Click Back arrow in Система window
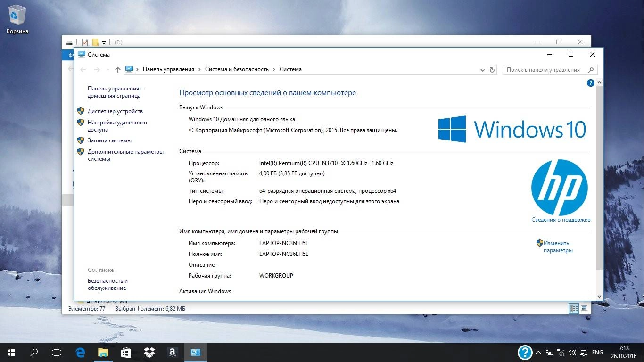 tap(83, 70)
